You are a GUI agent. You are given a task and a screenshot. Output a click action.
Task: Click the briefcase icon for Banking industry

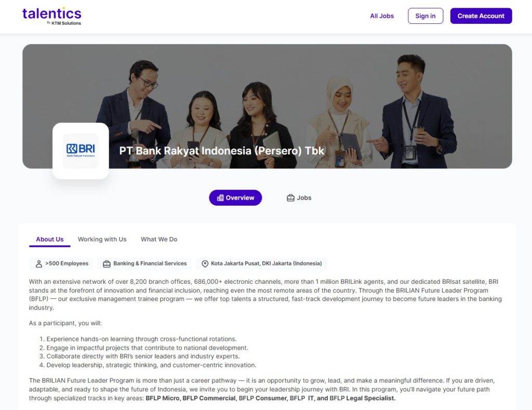click(x=107, y=263)
